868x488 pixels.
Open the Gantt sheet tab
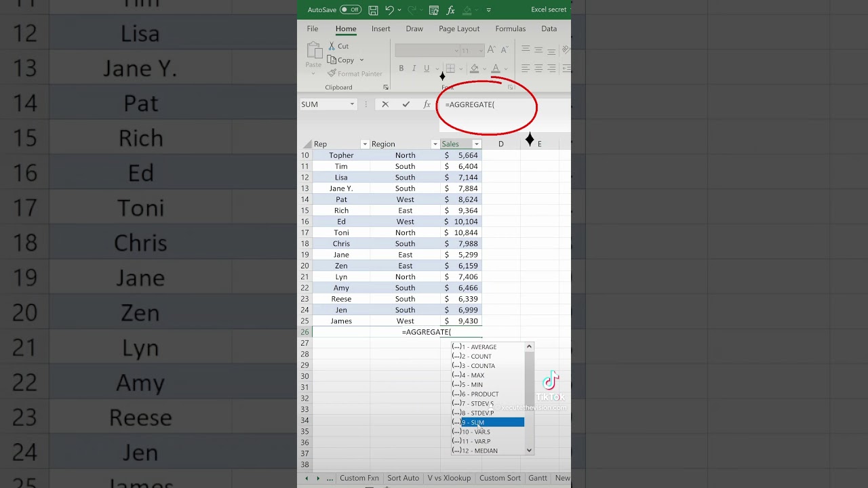tap(538, 478)
